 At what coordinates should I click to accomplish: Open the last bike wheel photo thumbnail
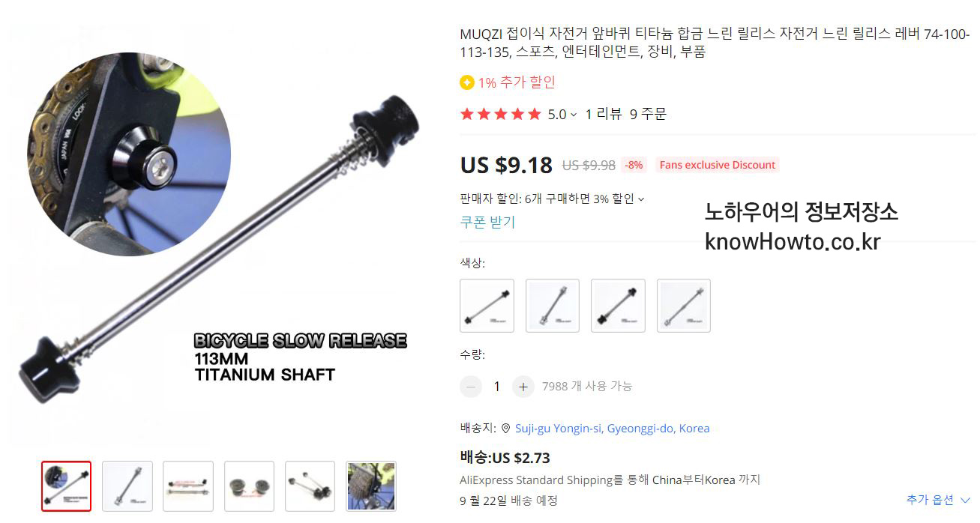(371, 486)
